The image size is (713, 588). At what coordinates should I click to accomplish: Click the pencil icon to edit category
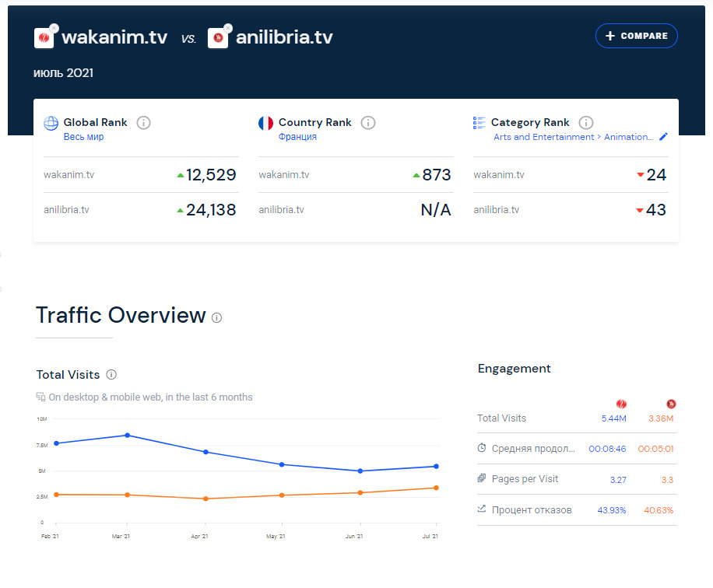pos(663,137)
